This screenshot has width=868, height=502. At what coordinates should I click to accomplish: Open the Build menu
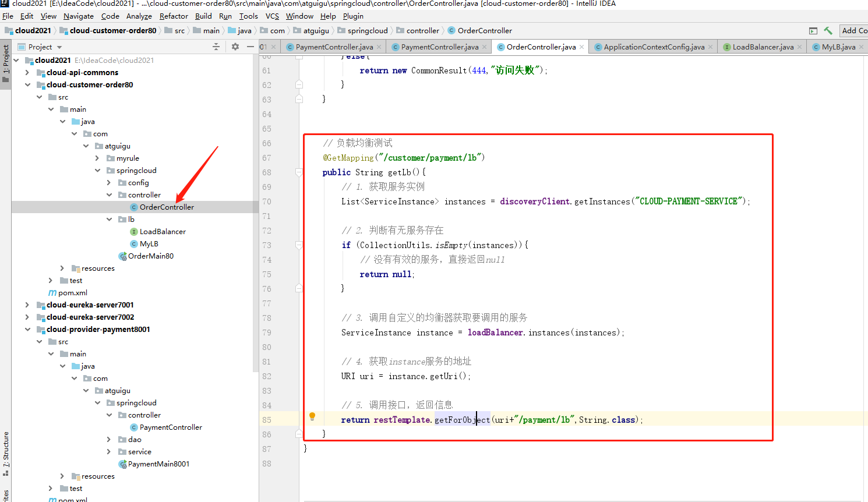click(x=203, y=16)
